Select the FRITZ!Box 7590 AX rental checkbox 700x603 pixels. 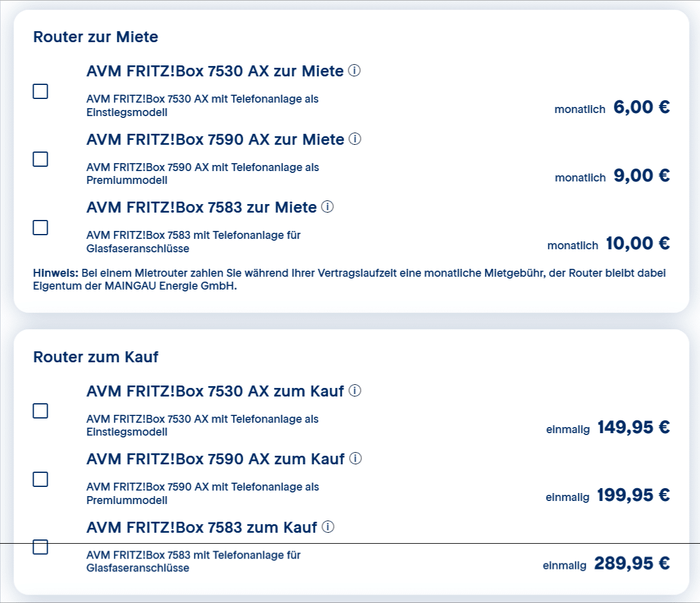point(40,159)
